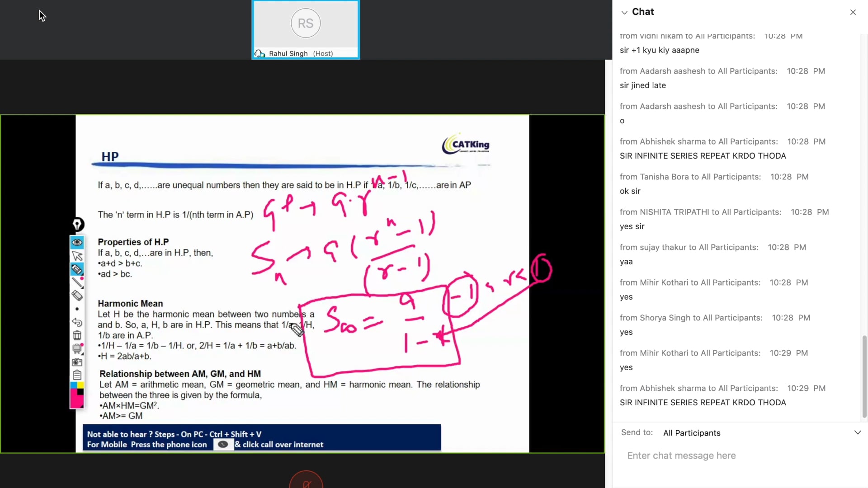The image size is (868, 488).
Task: Pick the black color swatch
Action: (x=80, y=392)
